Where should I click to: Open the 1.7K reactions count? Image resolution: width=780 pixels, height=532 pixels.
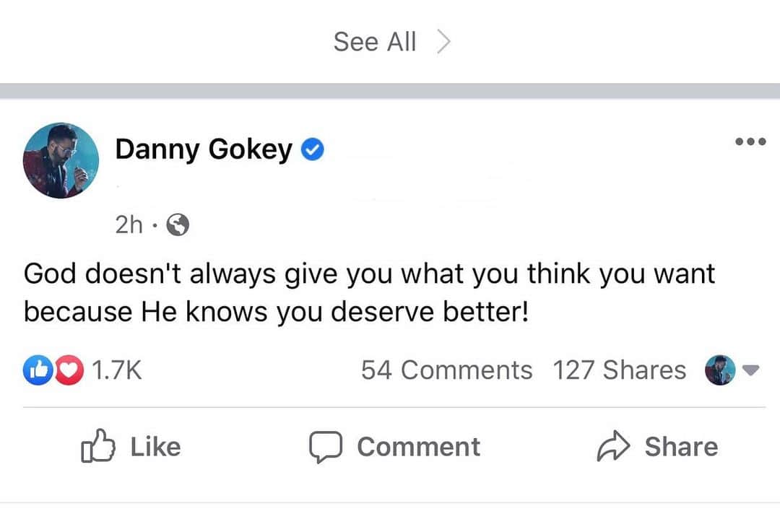(x=117, y=370)
